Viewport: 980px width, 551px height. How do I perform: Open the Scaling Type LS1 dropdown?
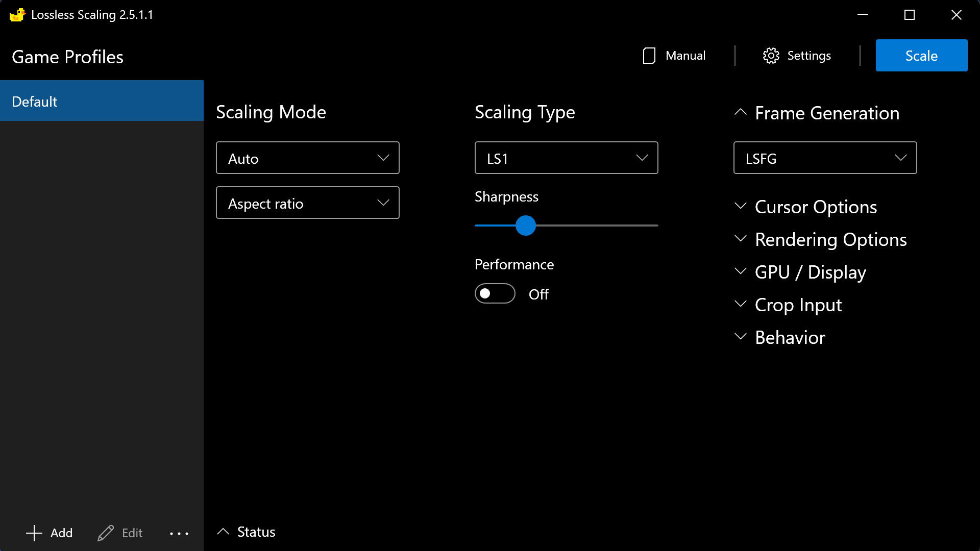pos(566,158)
